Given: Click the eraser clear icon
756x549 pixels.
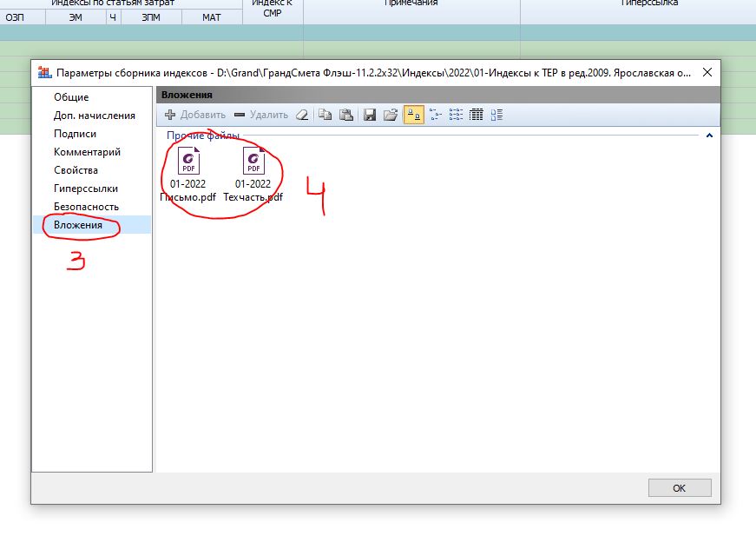Looking at the screenshot, I should pos(301,115).
